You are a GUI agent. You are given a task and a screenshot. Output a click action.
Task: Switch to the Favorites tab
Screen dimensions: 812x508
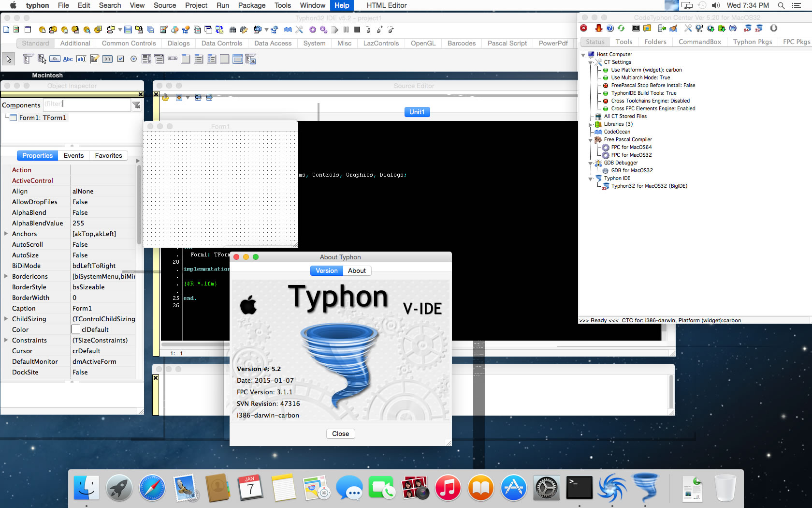(x=108, y=155)
